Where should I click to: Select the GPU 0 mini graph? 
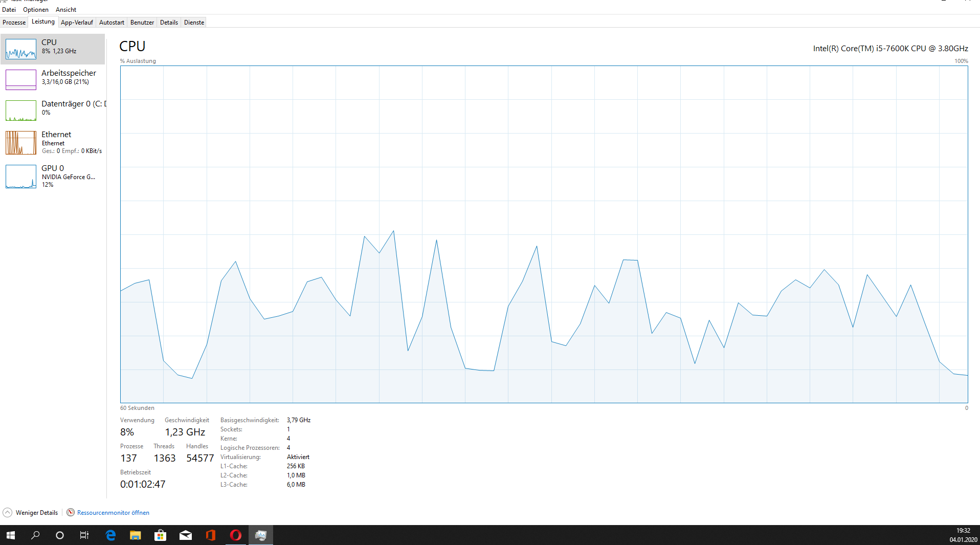click(21, 177)
